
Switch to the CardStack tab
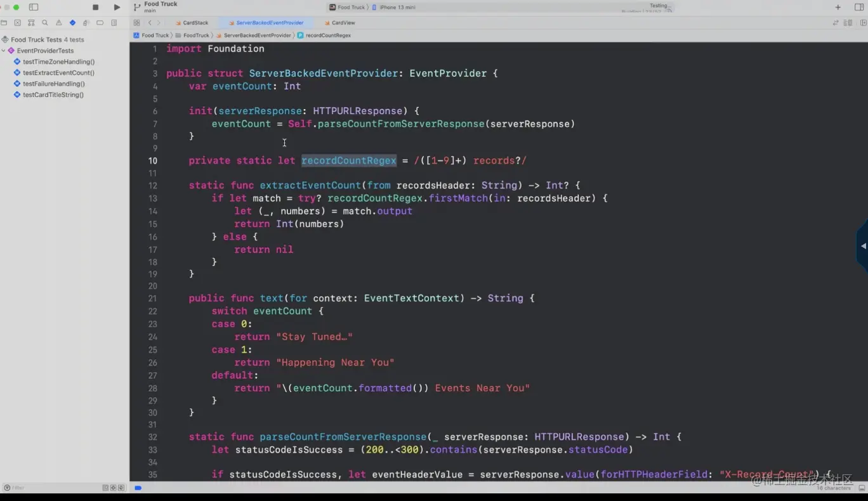pyautogui.click(x=191, y=23)
